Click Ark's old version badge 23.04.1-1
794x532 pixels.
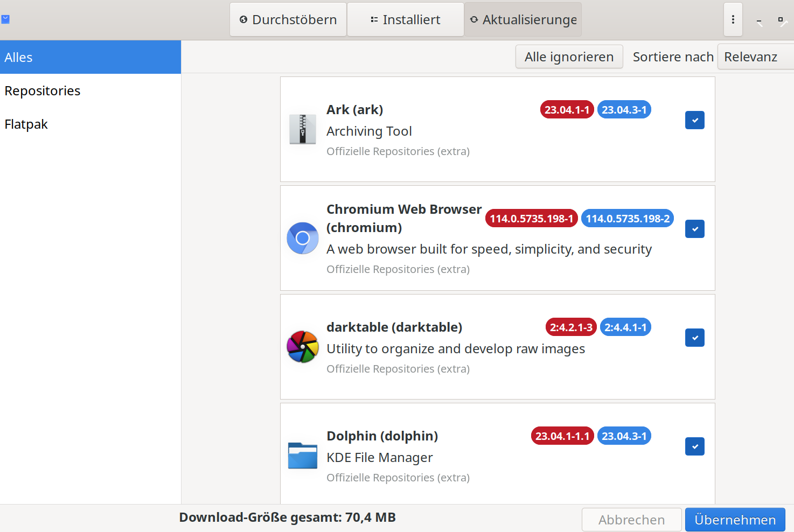pos(567,110)
